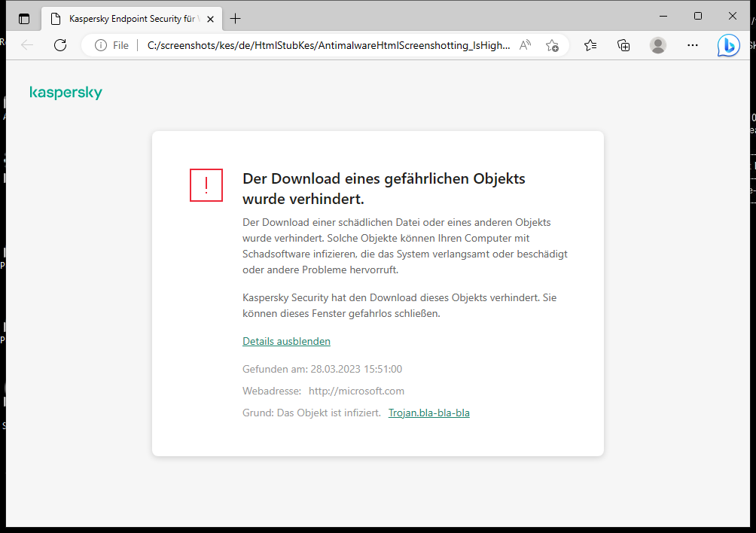Open the Trojan.bla-bla-bla threat link
756x533 pixels.
click(428, 413)
